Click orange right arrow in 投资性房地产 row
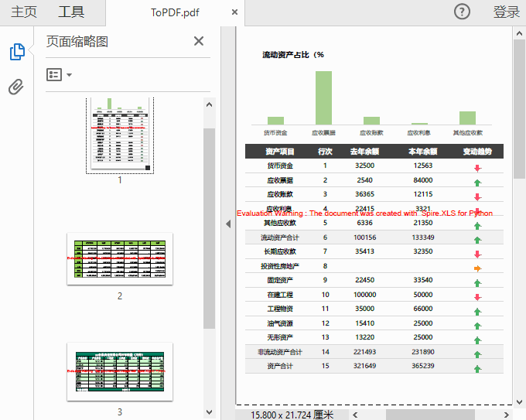Image resolution: width=526 pixels, height=420 pixels. coord(478,268)
